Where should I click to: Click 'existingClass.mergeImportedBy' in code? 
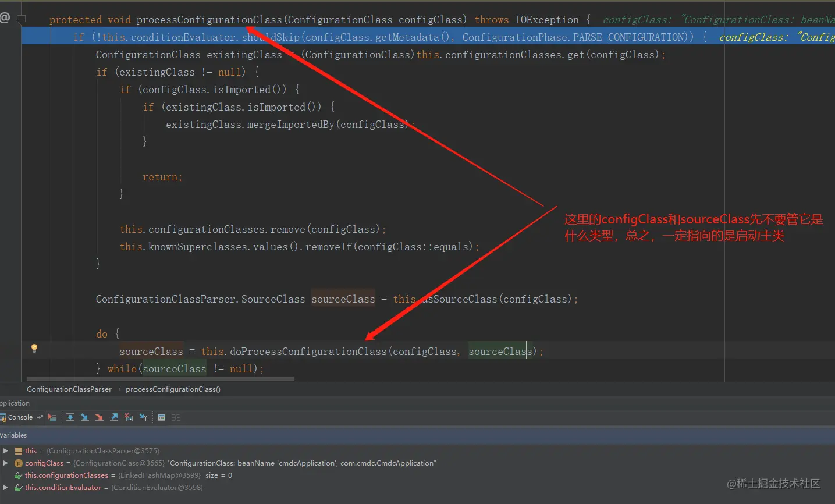tap(250, 125)
